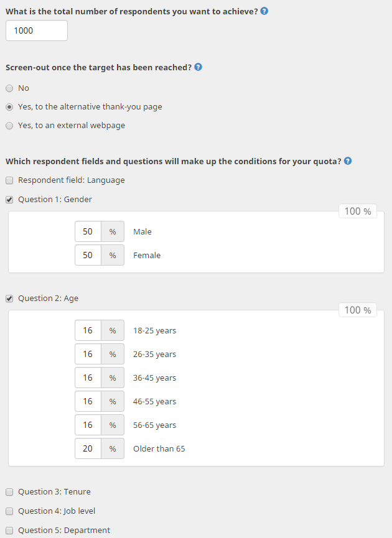The width and height of the screenshot is (392, 538).
Task: Uncheck Question 2: Age checkbox
Action: (x=9, y=299)
